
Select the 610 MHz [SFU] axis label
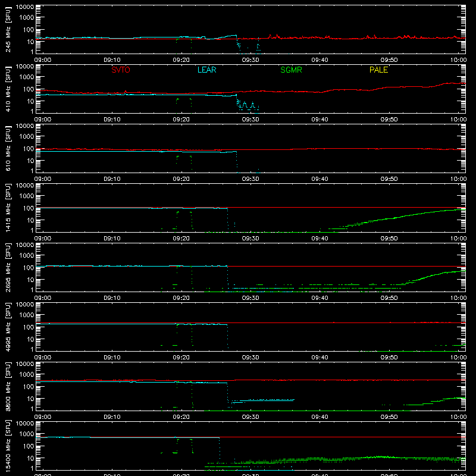[8, 149]
